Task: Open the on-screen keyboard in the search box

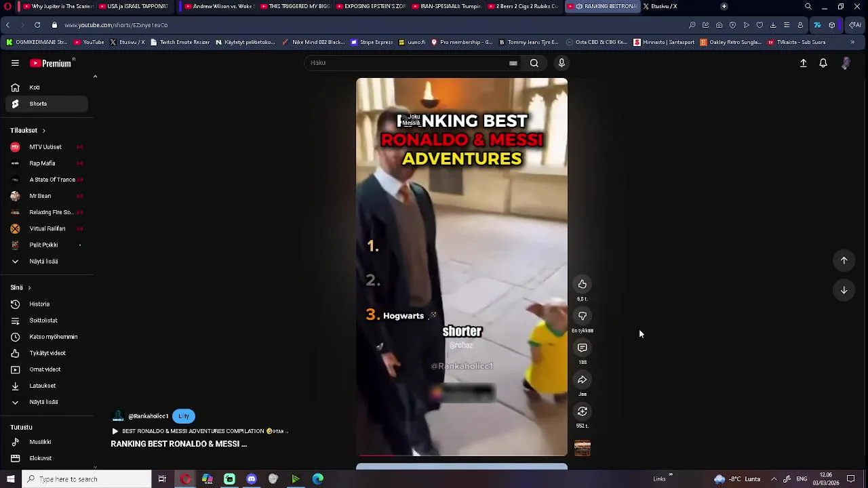Action: (513, 63)
